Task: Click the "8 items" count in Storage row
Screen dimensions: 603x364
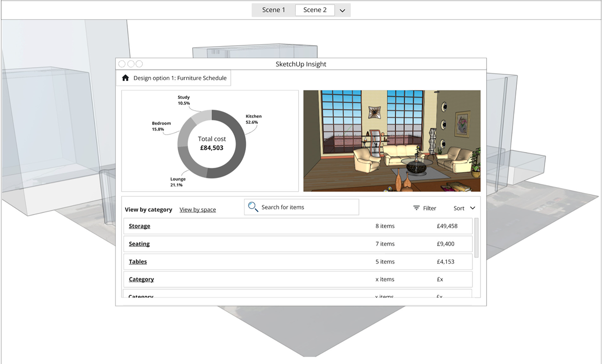Action: click(385, 226)
